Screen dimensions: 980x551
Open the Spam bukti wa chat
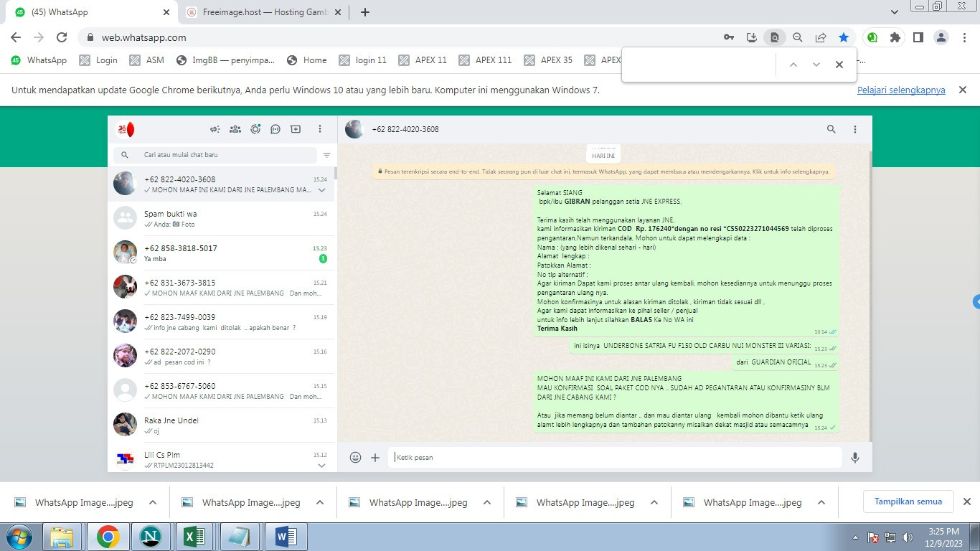tap(221, 218)
